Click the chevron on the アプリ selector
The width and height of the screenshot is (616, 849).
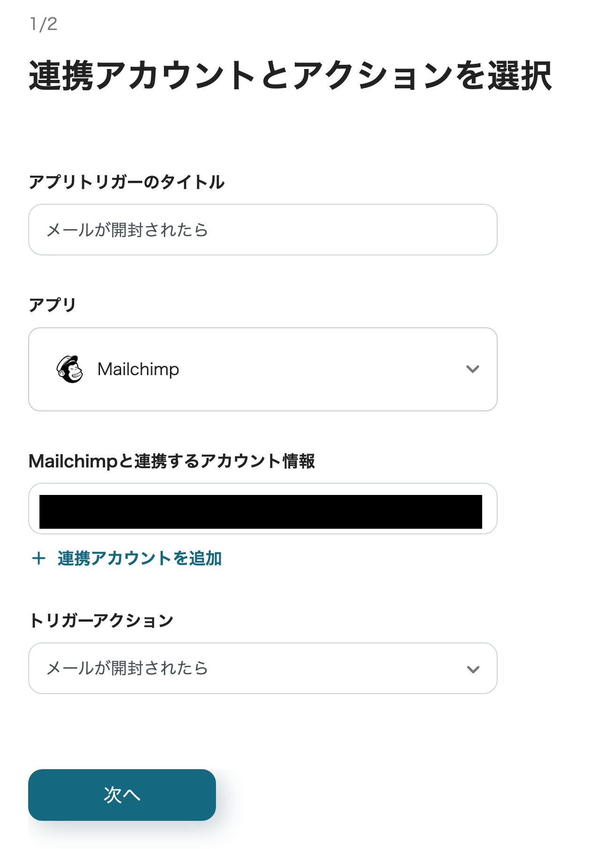point(473,369)
